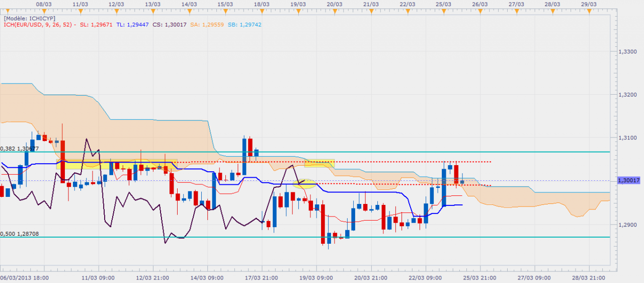The width and height of the screenshot is (644, 283).
Task: Click the 20/03 date label at top
Action: 335,4
